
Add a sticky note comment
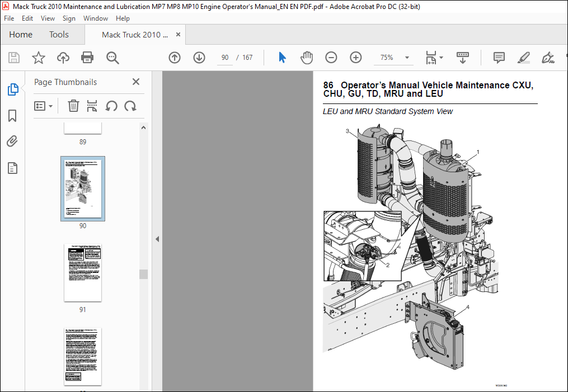click(499, 58)
